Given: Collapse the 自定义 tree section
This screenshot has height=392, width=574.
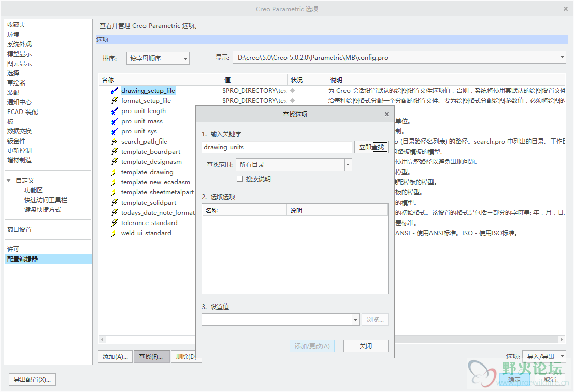Looking at the screenshot, I should [x=9, y=180].
